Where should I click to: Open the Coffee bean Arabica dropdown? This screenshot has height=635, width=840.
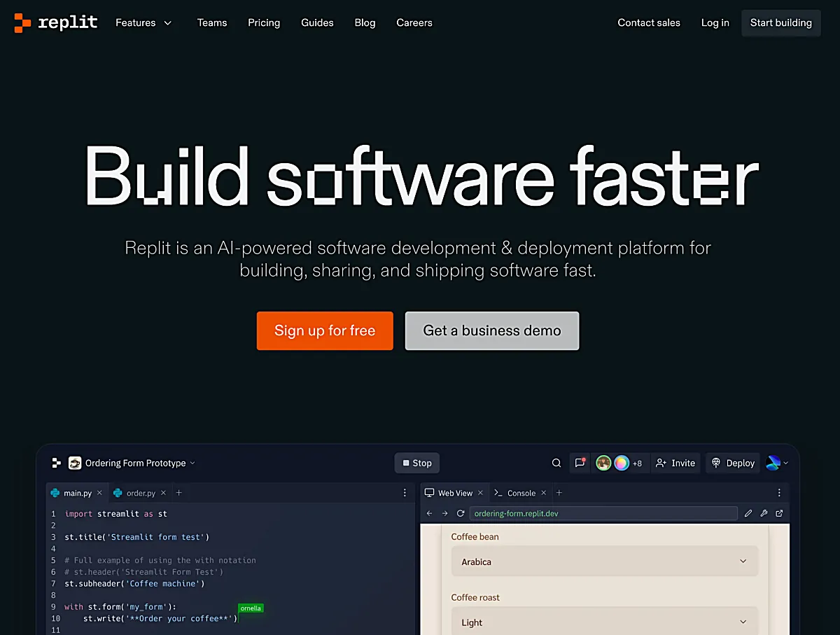[605, 561]
